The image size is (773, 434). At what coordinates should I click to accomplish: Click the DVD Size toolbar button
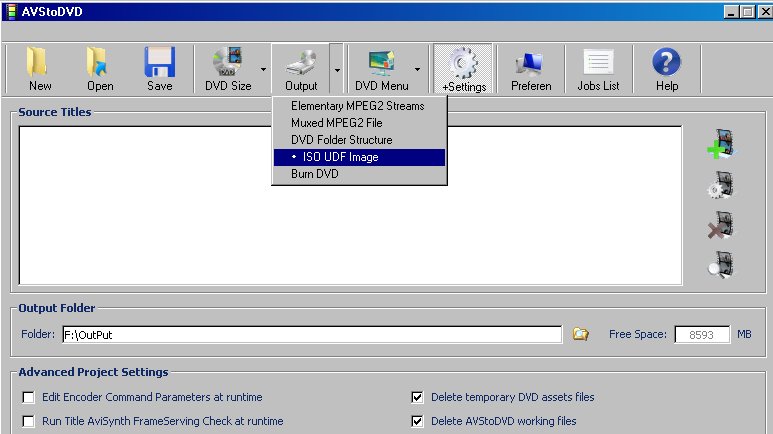(228, 69)
